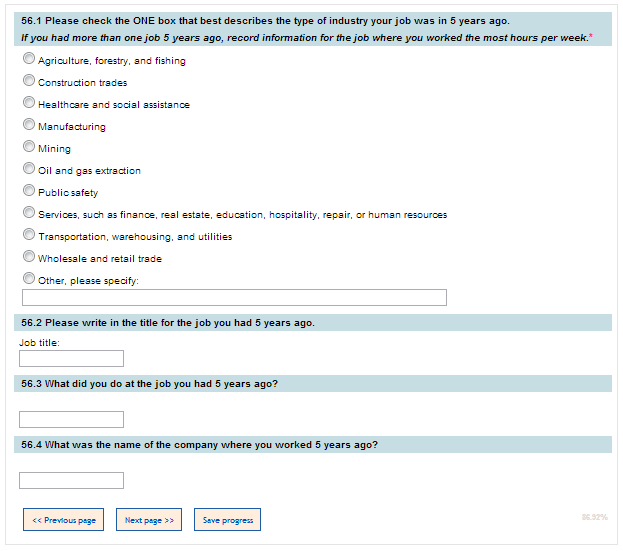Click the survey completion percentage indicator

point(594,517)
